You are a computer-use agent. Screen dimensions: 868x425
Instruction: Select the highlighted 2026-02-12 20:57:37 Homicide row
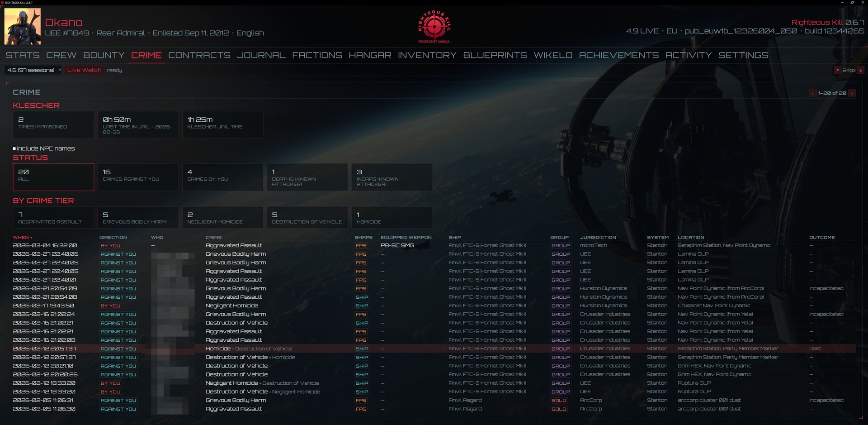(434, 349)
